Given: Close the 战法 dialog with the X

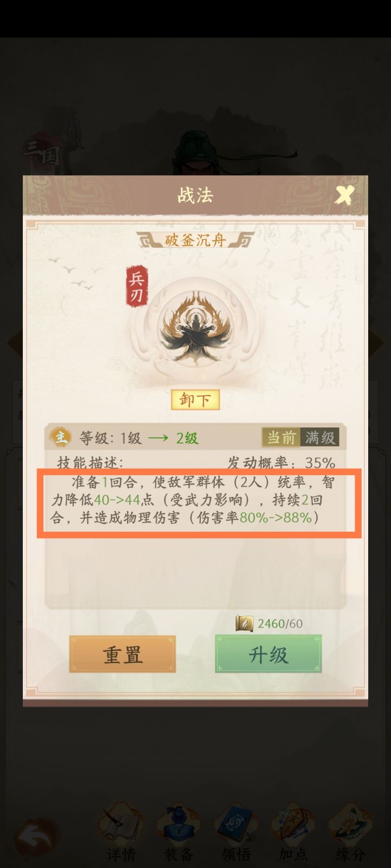Looking at the screenshot, I should coord(344,195).
